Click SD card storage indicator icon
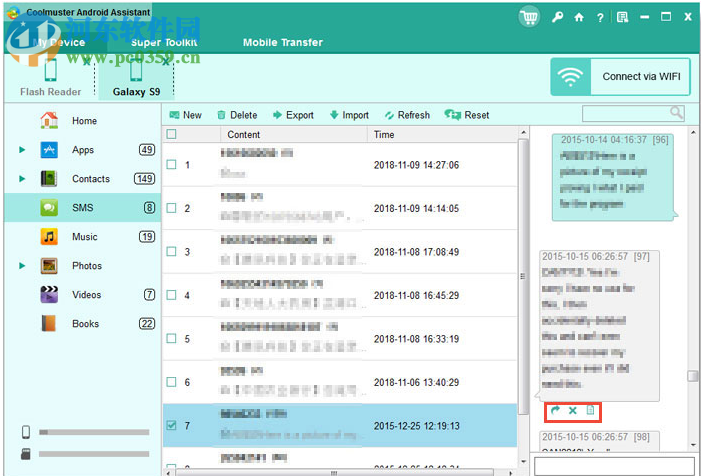 (x=26, y=454)
